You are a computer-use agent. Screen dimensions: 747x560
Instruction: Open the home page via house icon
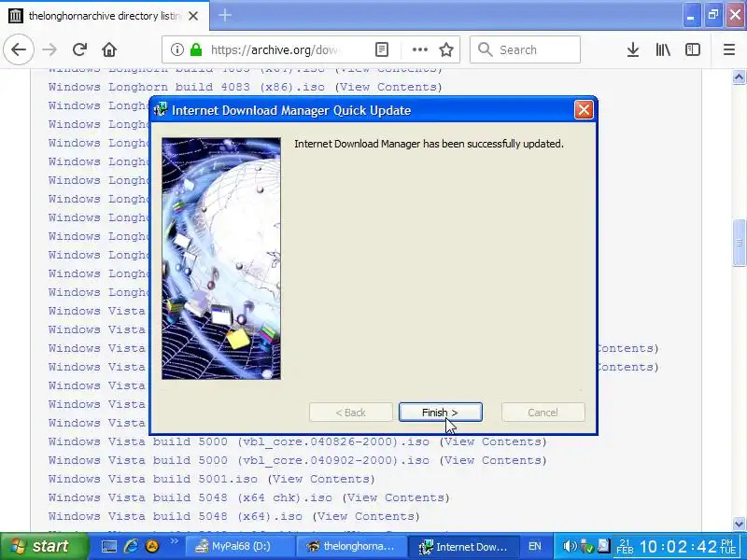pyautogui.click(x=109, y=49)
